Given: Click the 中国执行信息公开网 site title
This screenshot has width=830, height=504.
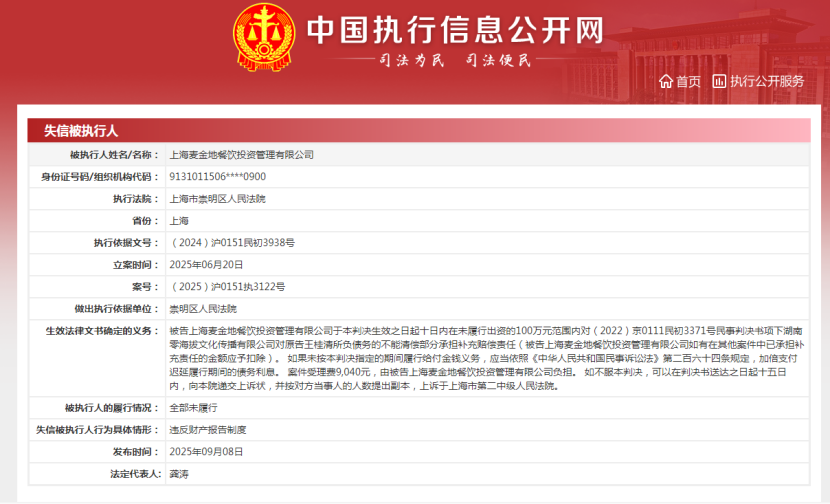Looking at the screenshot, I should (455, 30).
